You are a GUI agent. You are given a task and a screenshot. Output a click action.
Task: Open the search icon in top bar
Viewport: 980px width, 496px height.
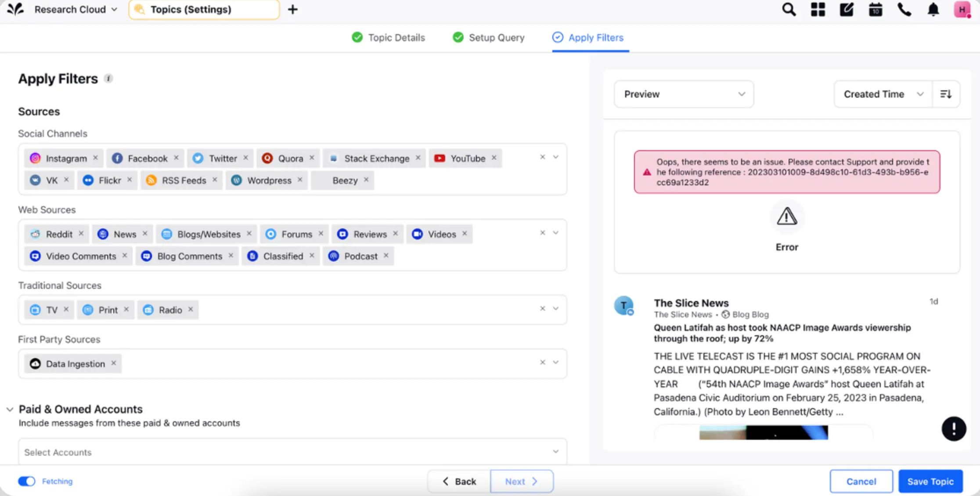(x=789, y=9)
